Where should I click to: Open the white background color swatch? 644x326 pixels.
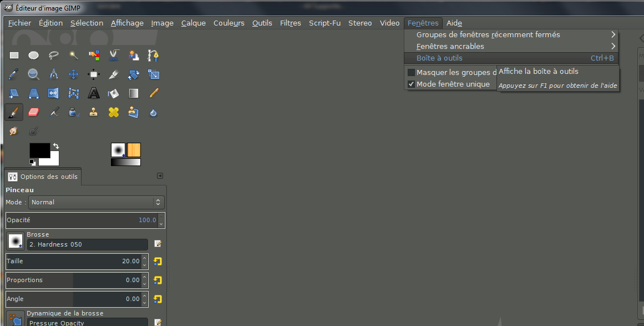pyautogui.click(x=53, y=161)
